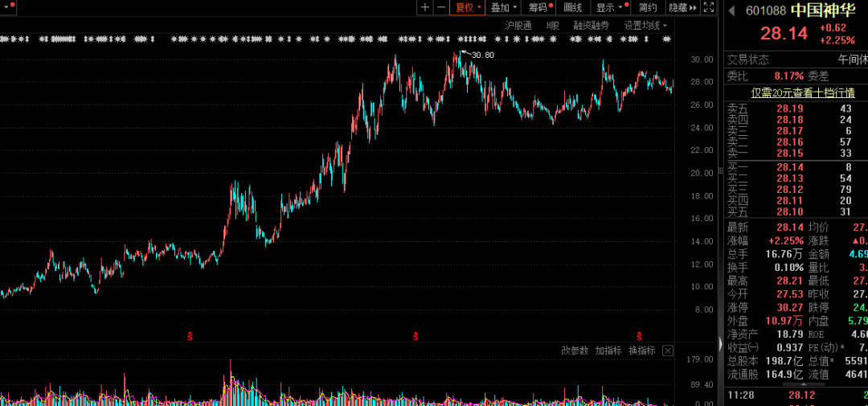This screenshot has height=406, width=868.
Task: Select the 画线 drawing tool menu
Action: pyautogui.click(x=573, y=8)
